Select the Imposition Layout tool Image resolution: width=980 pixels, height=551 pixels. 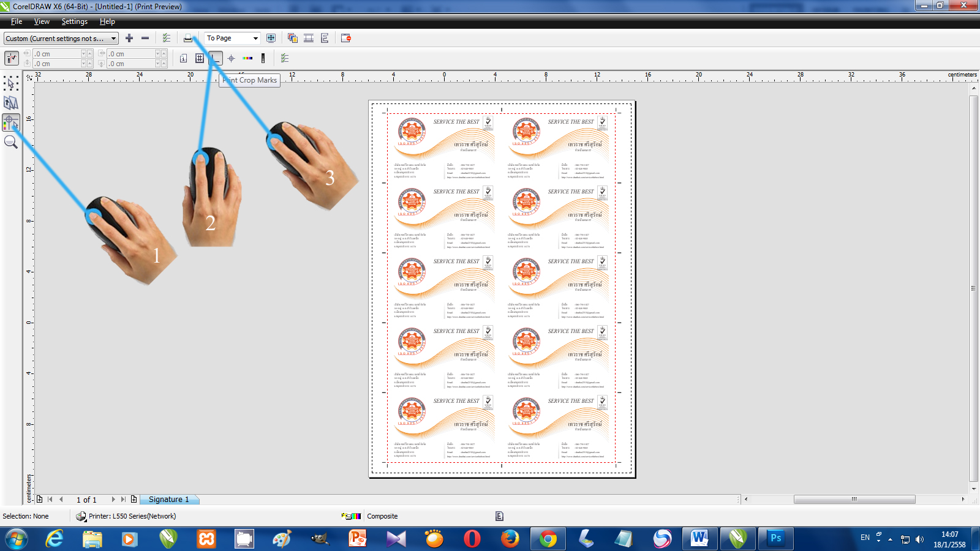(11, 103)
